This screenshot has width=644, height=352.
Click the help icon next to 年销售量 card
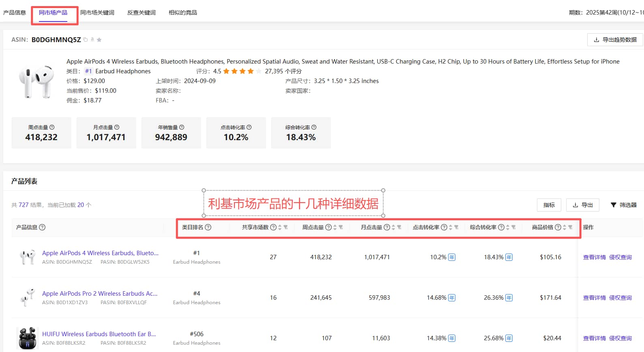[182, 127]
